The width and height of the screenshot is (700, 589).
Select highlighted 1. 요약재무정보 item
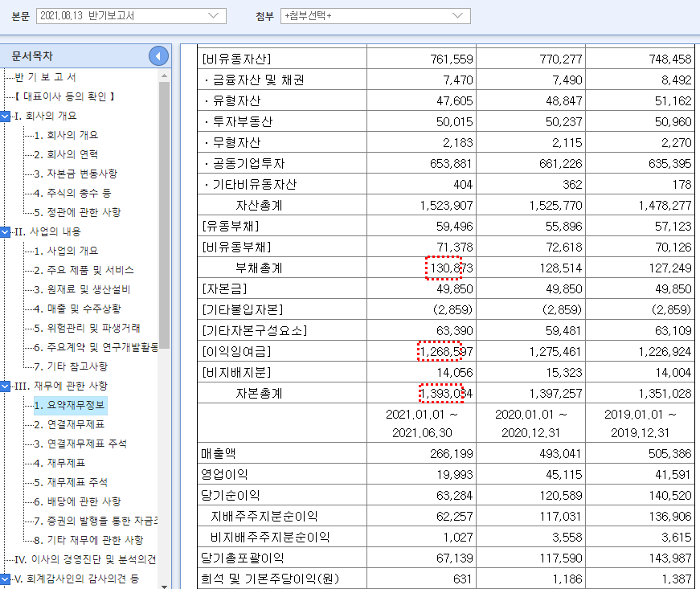tap(70, 406)
